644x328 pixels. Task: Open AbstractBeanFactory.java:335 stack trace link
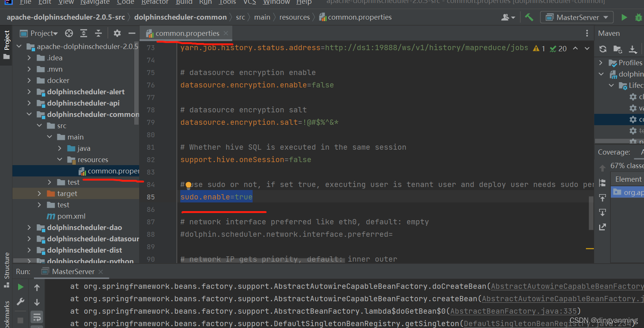[x=514, y=311]
